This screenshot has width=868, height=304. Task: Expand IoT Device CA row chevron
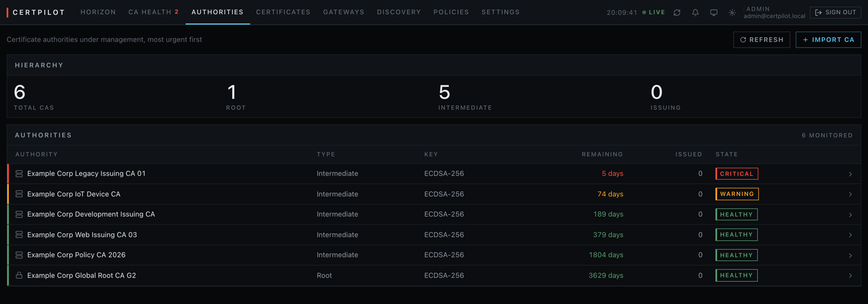point(850,194)
